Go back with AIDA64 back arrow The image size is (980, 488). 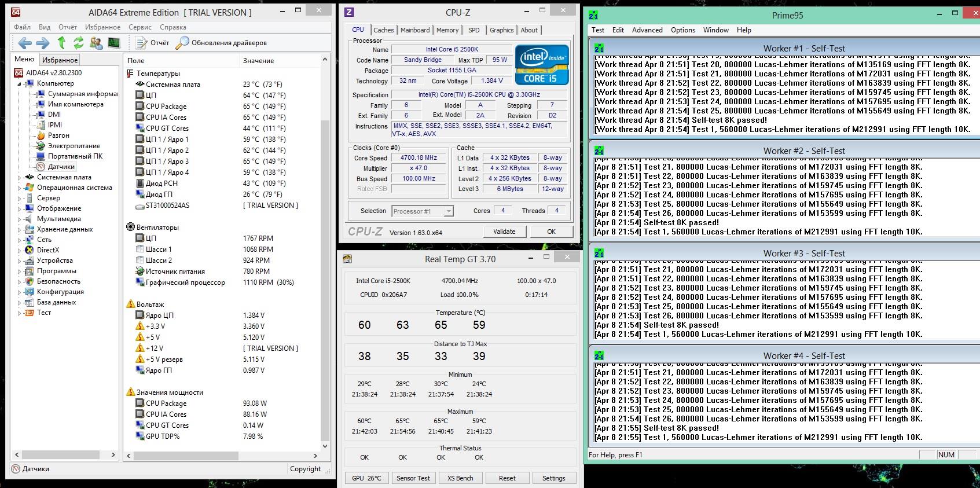coord(25,43)
